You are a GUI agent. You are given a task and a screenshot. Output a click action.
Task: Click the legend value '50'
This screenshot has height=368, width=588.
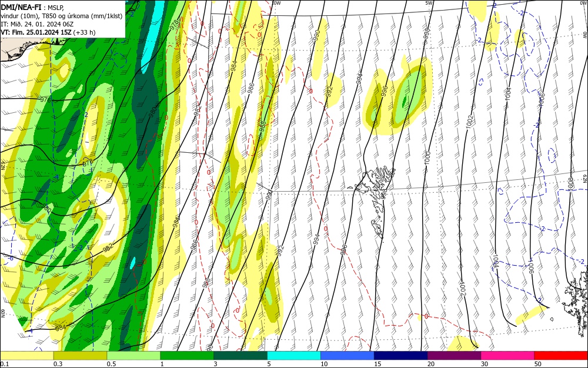tap(538, 364)
